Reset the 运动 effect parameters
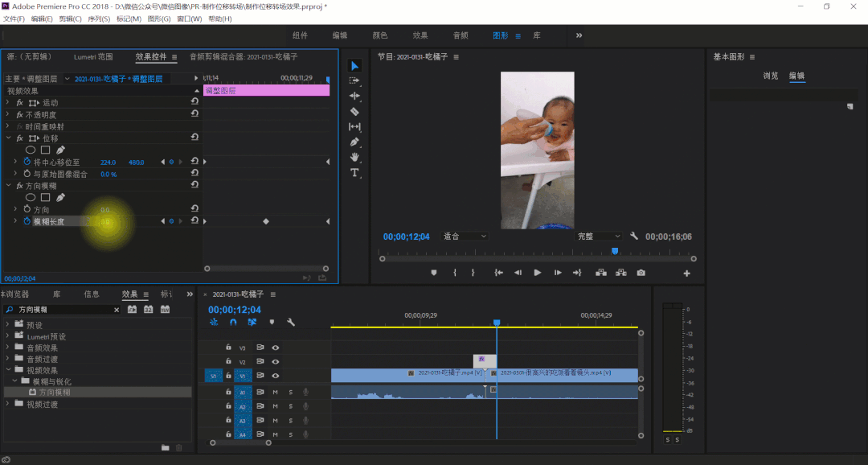The height and width of the screenshot is (465, 868). point(194,101)
